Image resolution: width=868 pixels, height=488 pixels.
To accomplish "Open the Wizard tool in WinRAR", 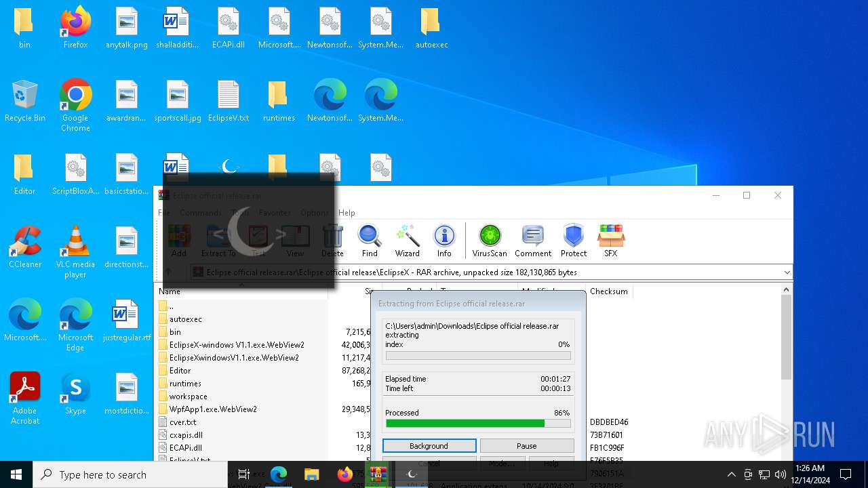I will coord(407,241).
